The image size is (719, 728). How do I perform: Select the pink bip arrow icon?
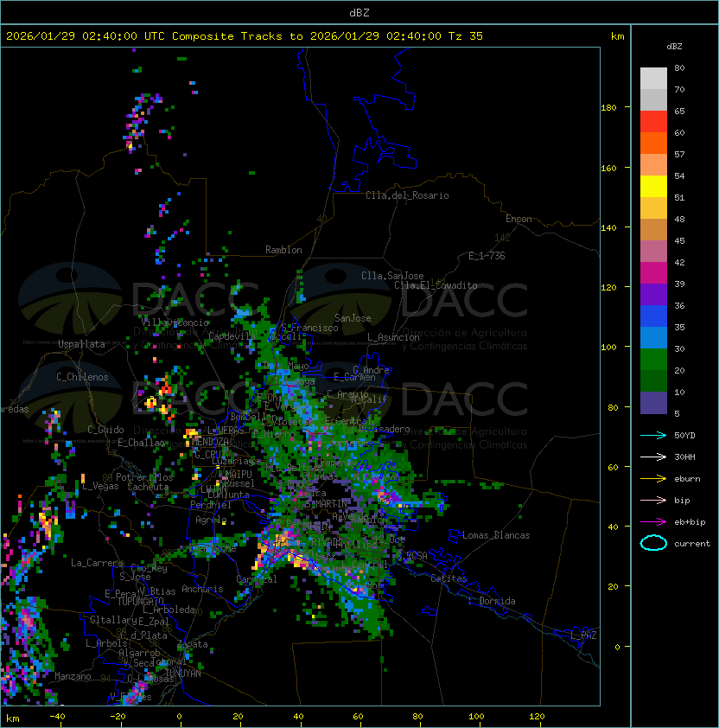(x=653, y=500)
